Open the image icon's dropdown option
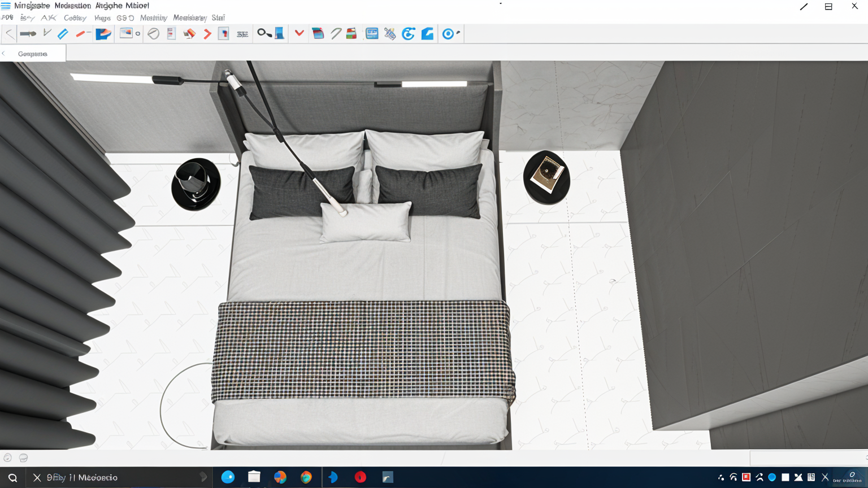868x488 pixels. tap(138, 34)
